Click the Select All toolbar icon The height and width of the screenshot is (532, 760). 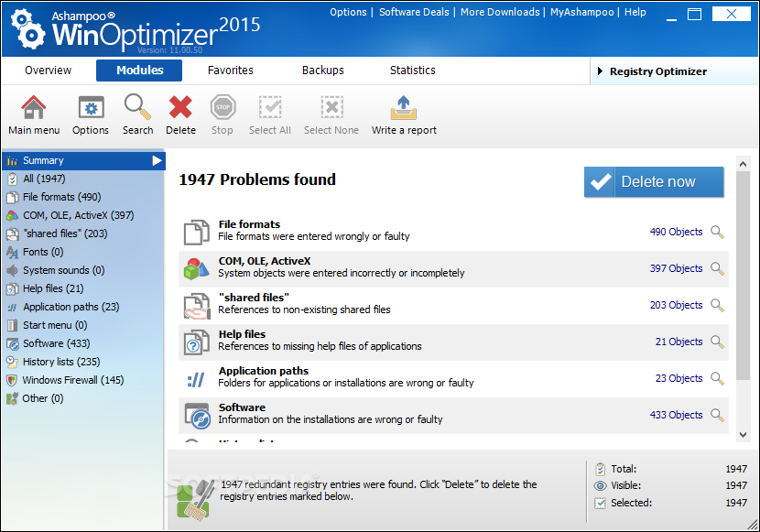tap(270, 107)
